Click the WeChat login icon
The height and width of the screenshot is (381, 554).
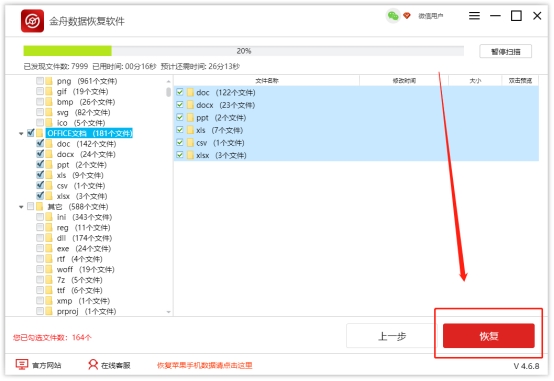(x=393, y=16)
